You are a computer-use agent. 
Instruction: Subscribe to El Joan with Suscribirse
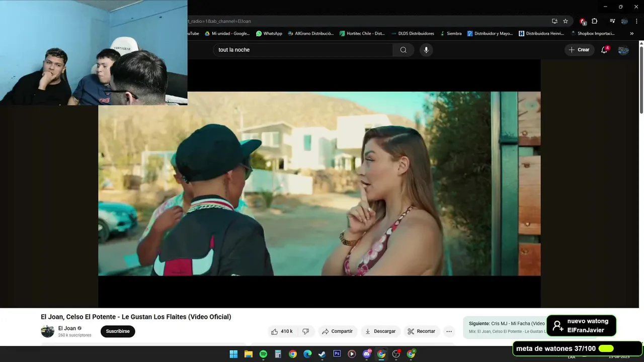[118, 331]
